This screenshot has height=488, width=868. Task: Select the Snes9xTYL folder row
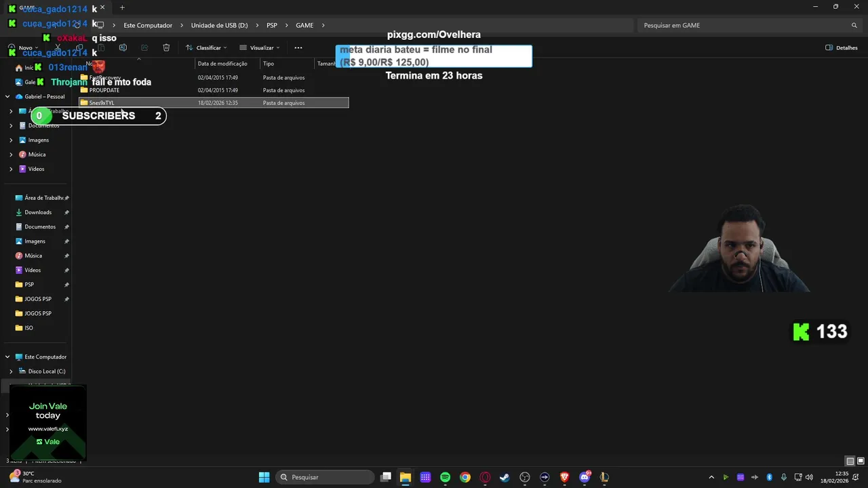click(x=214, y=103)
